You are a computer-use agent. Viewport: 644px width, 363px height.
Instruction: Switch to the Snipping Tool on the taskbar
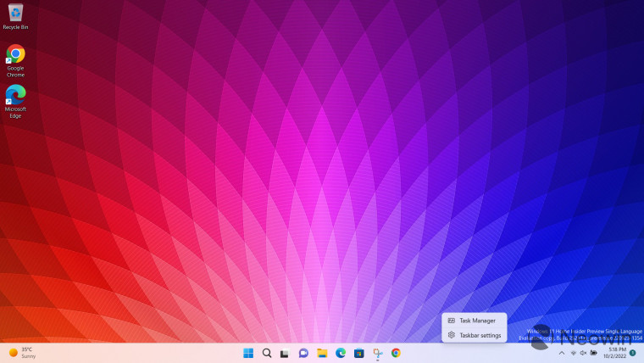377,353
